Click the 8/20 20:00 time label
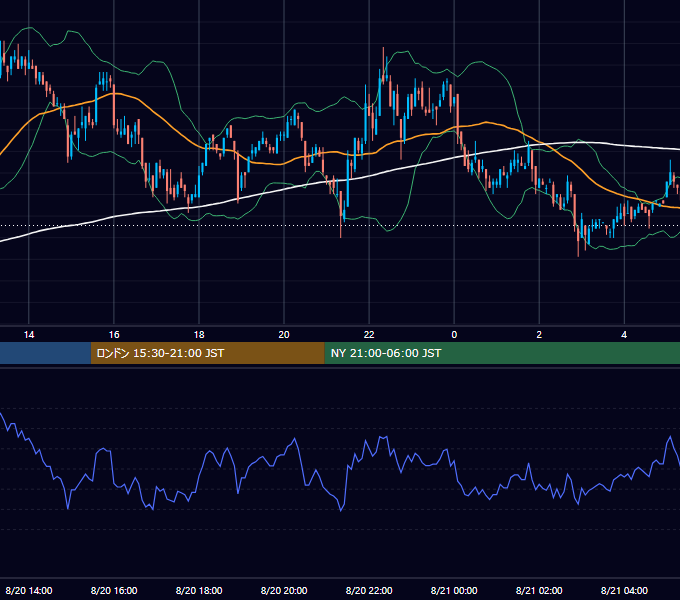 284,590
